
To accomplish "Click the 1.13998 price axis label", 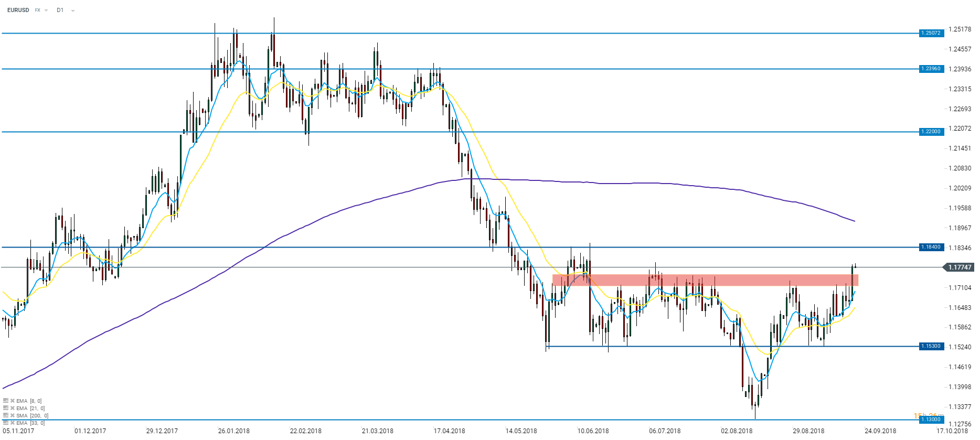I will 960,387.
